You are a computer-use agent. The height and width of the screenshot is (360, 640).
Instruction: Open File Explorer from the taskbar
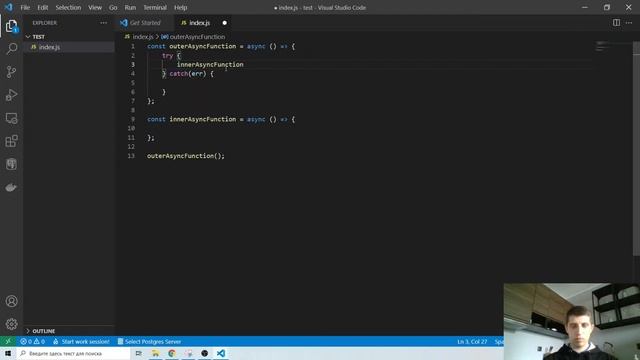coord(156,353)
